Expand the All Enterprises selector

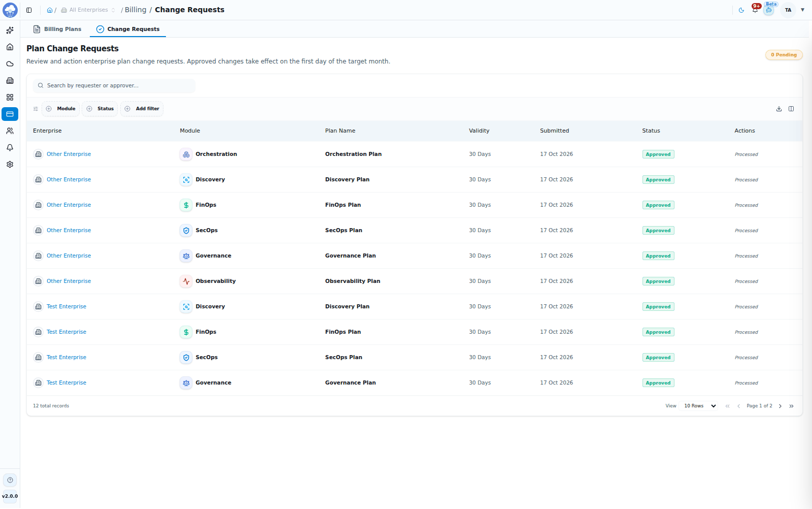[88, 10]
